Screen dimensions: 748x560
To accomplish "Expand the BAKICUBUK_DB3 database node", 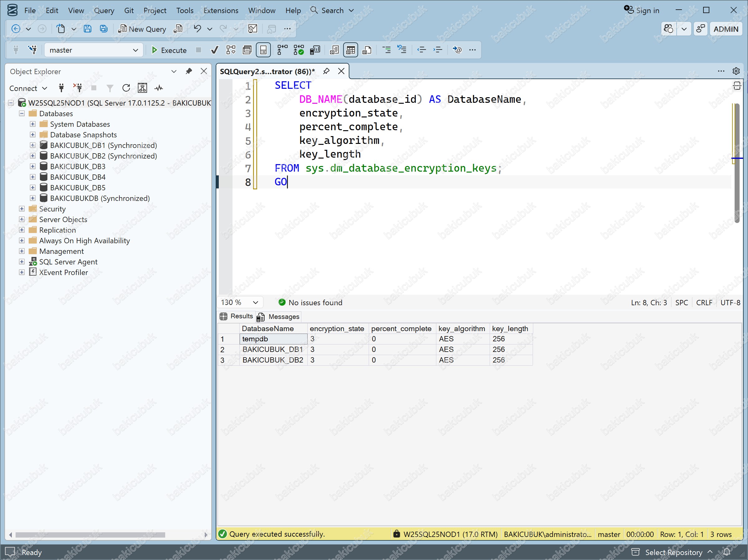I will coord(32,167).
